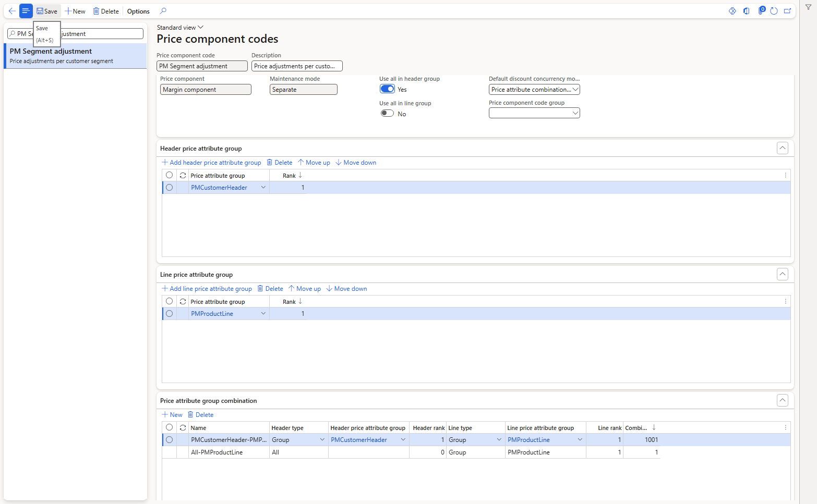
Task: Toggle Use all in header group switch
Action: click(387, 89)
